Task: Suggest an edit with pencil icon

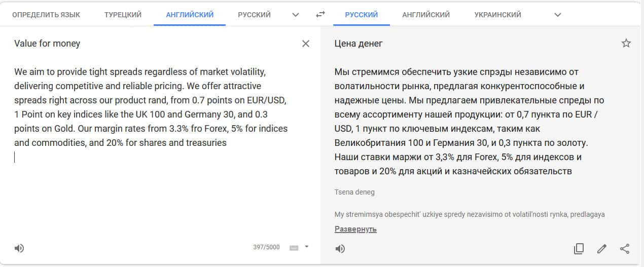Action: [x=602, y=249]
